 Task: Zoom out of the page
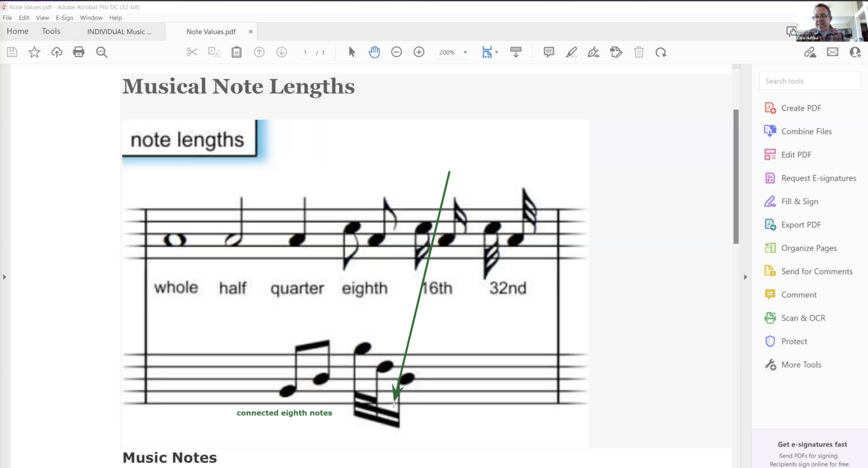coord(396,52)
